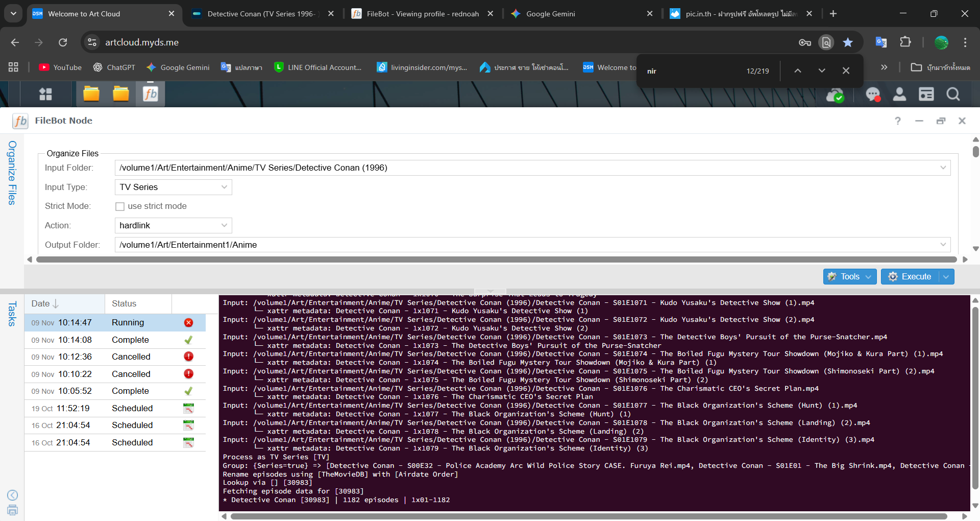Viewport: 980px width, 521px height.
Task: Bookmark this page with the star
Action: 847,42
